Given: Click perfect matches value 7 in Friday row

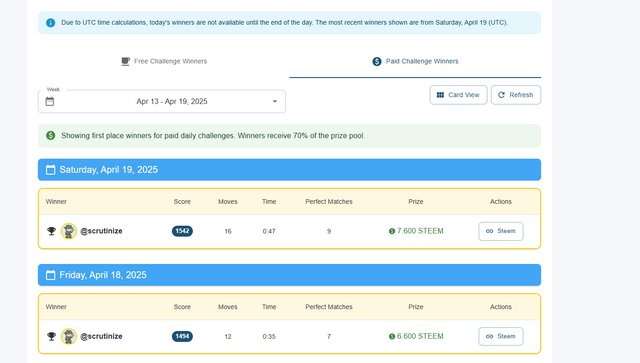Looking at the screenshot, I should 329,337.
